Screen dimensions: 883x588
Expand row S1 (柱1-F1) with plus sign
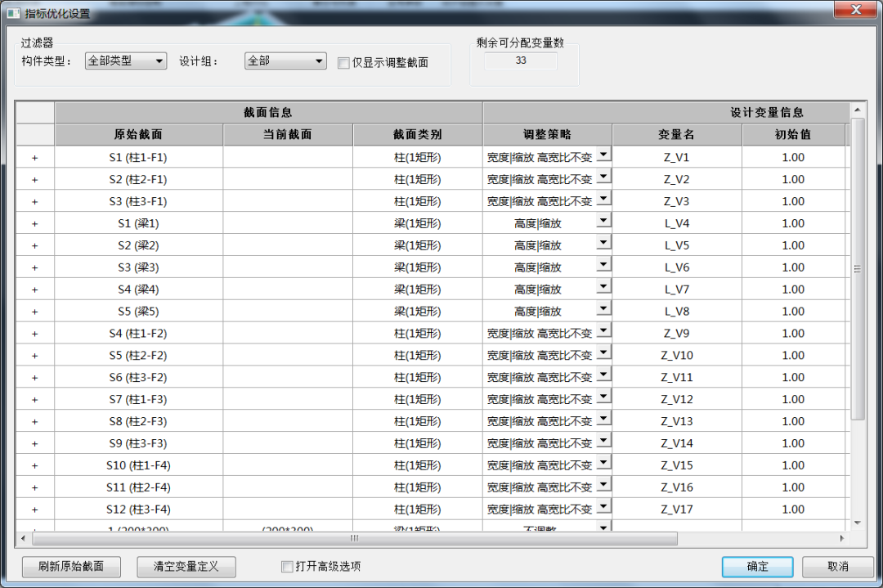34,157
